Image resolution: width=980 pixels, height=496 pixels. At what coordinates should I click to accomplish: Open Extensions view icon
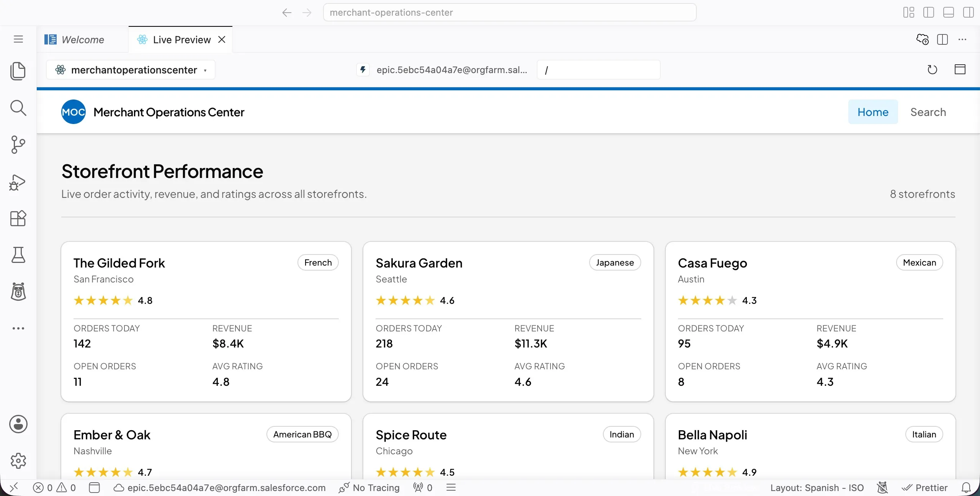pos(18,219)
